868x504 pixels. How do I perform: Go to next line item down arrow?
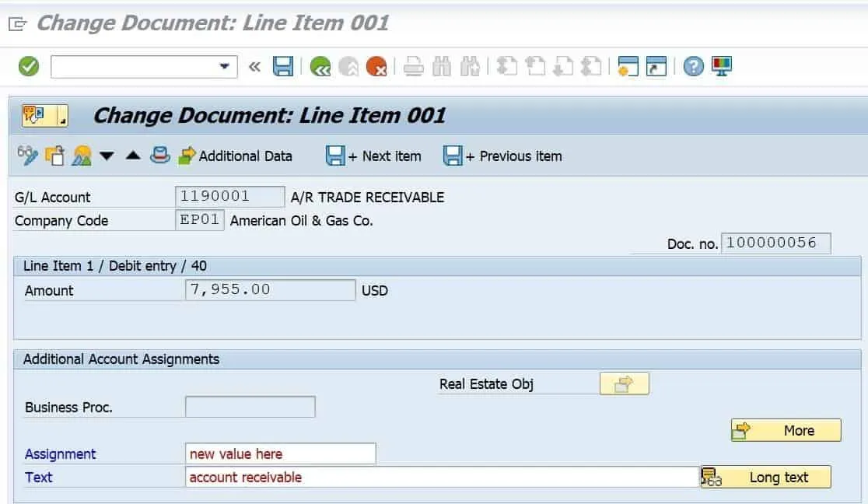[107, 156]
